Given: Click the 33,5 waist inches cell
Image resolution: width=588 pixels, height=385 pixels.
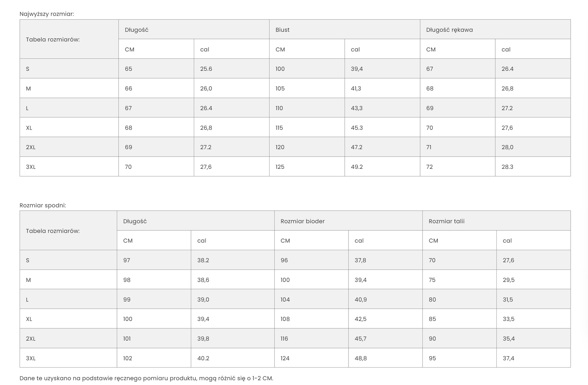Looking at the screenshot, I should (x=508, y=319).
